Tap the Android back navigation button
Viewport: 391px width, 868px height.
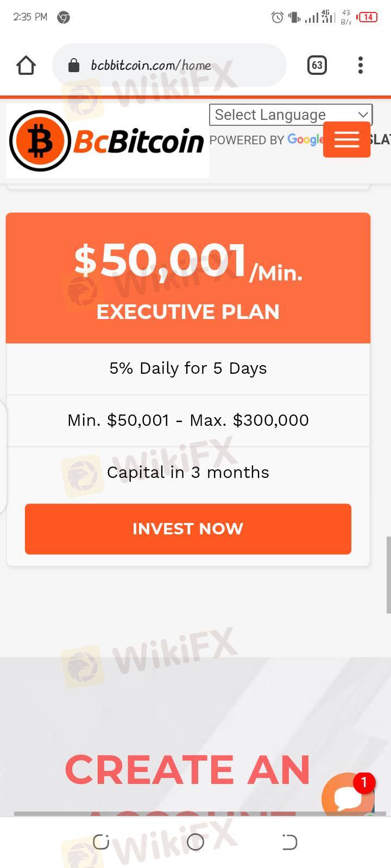[289, 841]
